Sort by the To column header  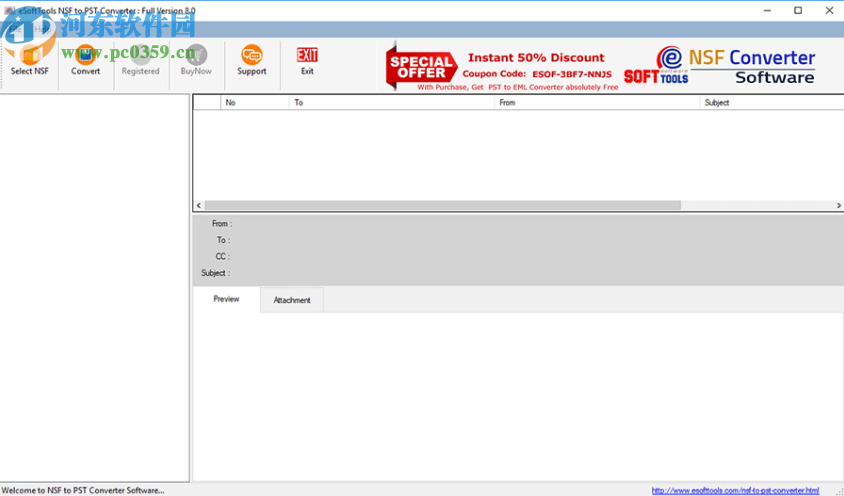coord(392,102)
